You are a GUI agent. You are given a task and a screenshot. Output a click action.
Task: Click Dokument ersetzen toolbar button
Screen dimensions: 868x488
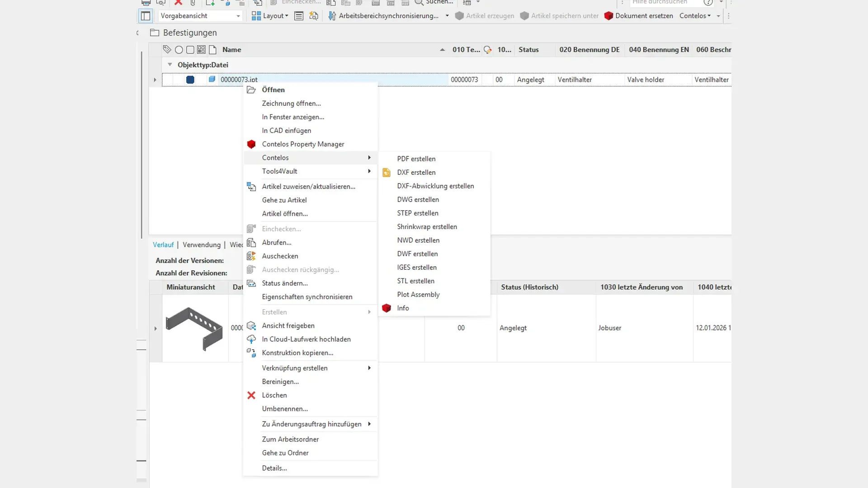pos(639,16)
